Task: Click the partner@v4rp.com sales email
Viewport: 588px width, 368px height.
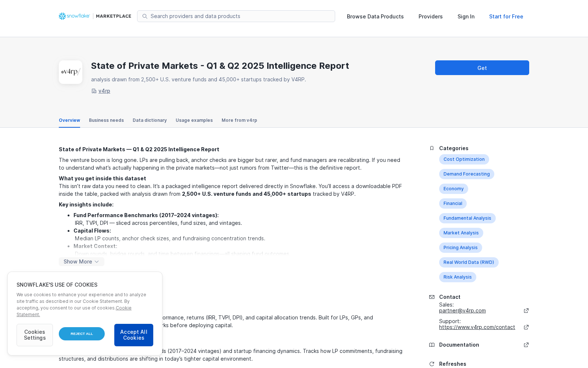Action: click(462, 311)
